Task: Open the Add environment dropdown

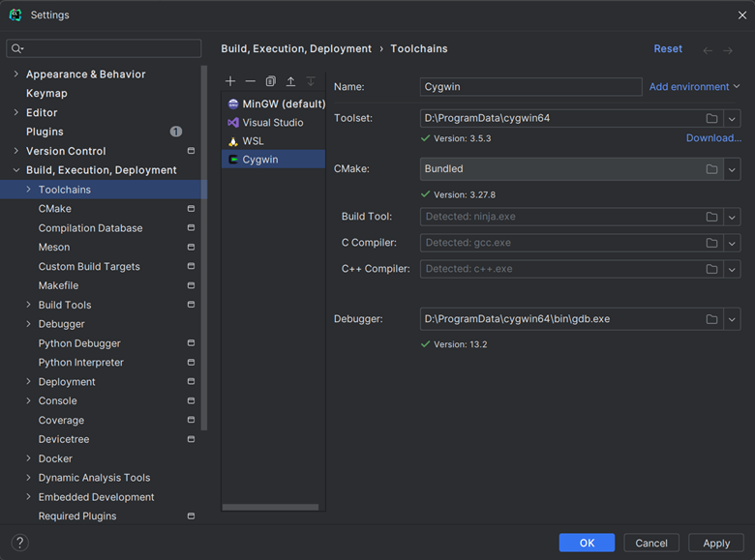Action: click(694, 87)
